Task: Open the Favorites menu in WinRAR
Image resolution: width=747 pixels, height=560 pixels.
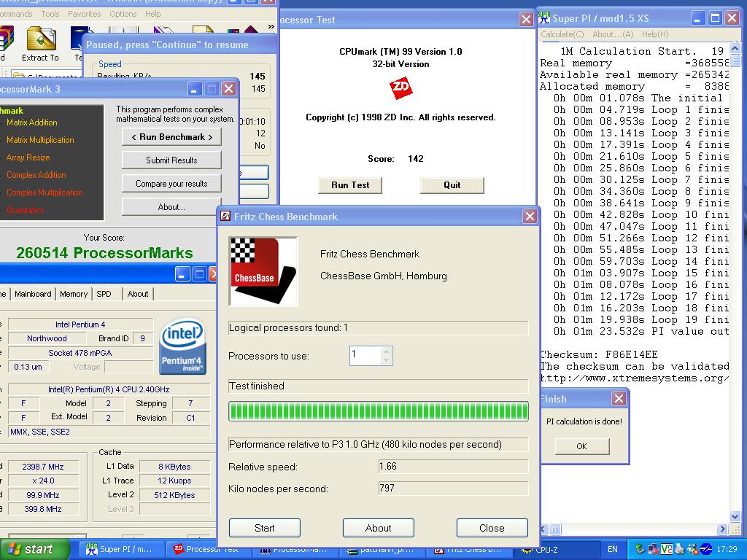Action: click(x=85, y=14)
